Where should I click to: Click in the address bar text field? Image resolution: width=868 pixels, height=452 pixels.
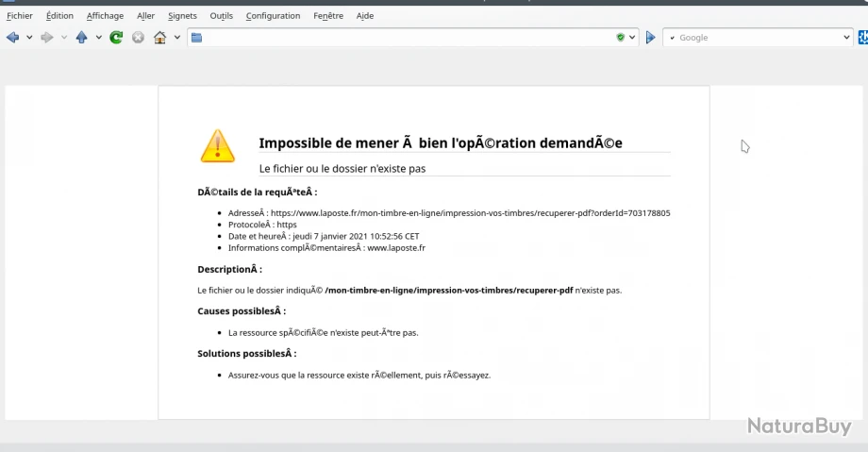click(x=406, y=38)
